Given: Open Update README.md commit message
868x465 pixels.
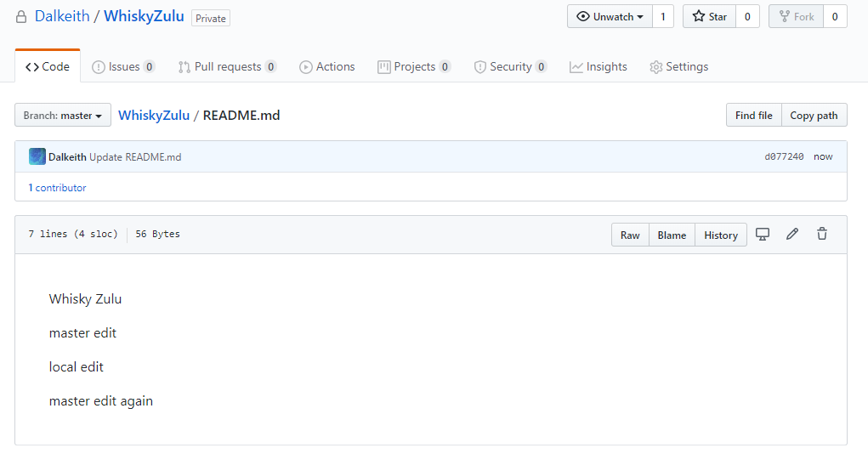Looking at the screenshot, I should [135, 156].
